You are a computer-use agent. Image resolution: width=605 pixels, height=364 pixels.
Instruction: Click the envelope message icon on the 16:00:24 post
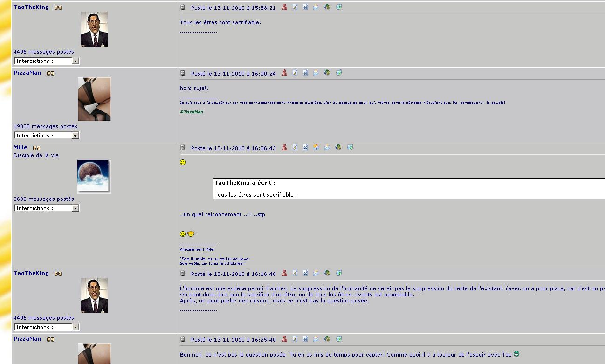316,73
